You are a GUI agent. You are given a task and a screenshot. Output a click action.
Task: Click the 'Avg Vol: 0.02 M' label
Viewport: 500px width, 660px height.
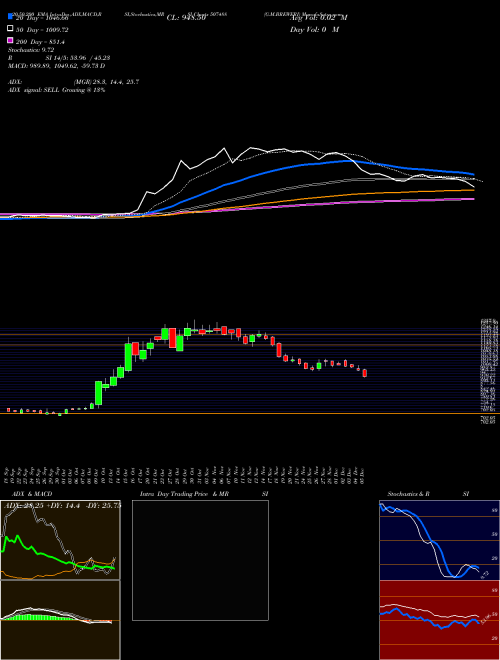pyautogui.click(x=319, y=18)
